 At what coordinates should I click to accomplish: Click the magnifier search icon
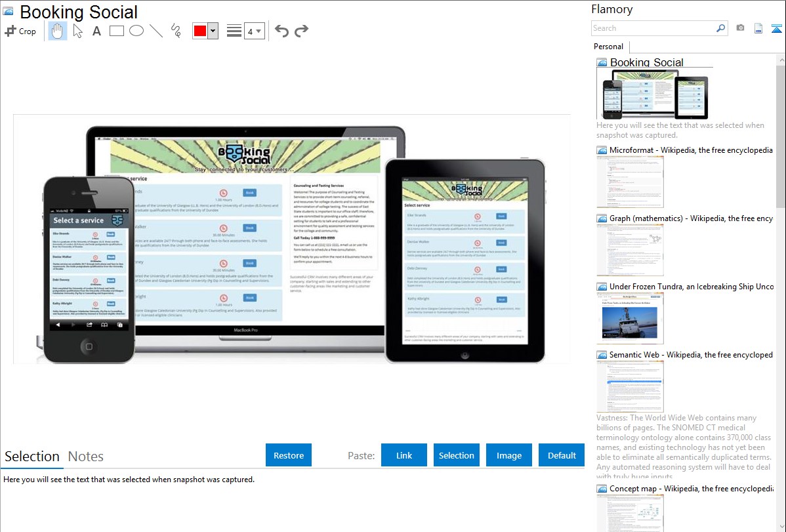point(720,28)
